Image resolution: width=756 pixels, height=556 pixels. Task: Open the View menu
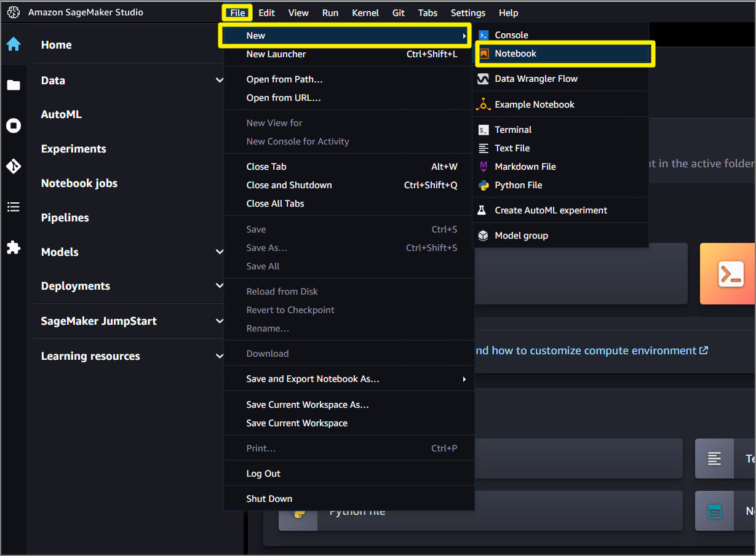(298, 12)
